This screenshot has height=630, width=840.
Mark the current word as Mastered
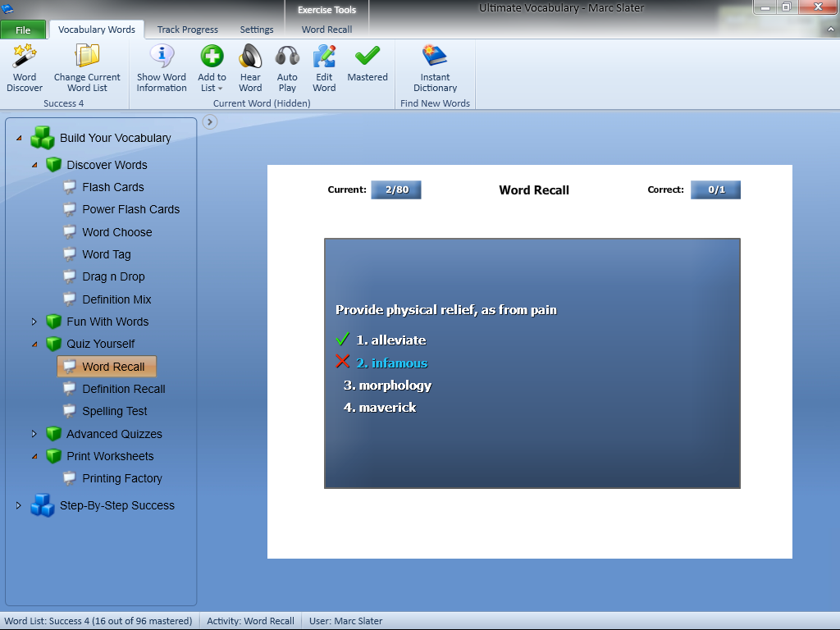[x=367, y=64]
